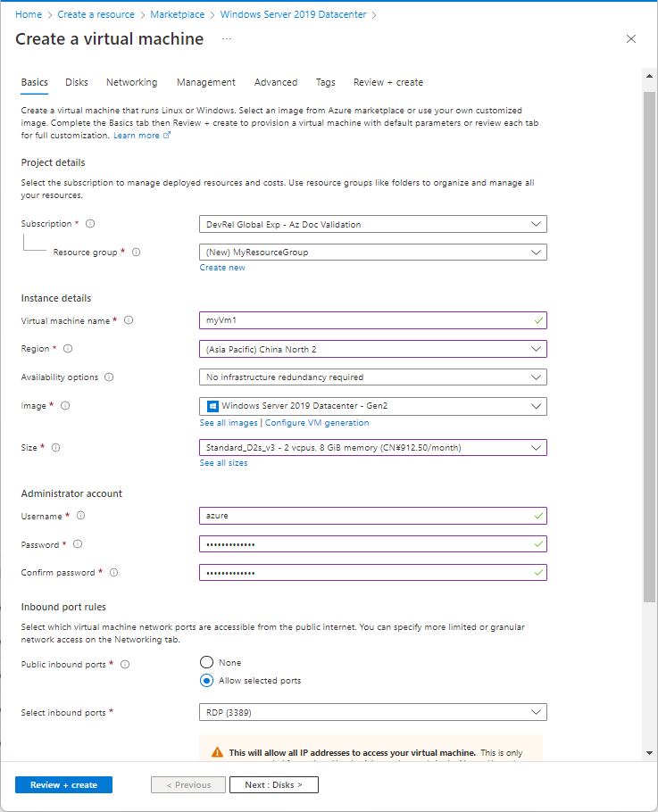The height and width of the screenshot is (812, 658).
Task: Click Configure VM generation link
Action: click(317, 423)
